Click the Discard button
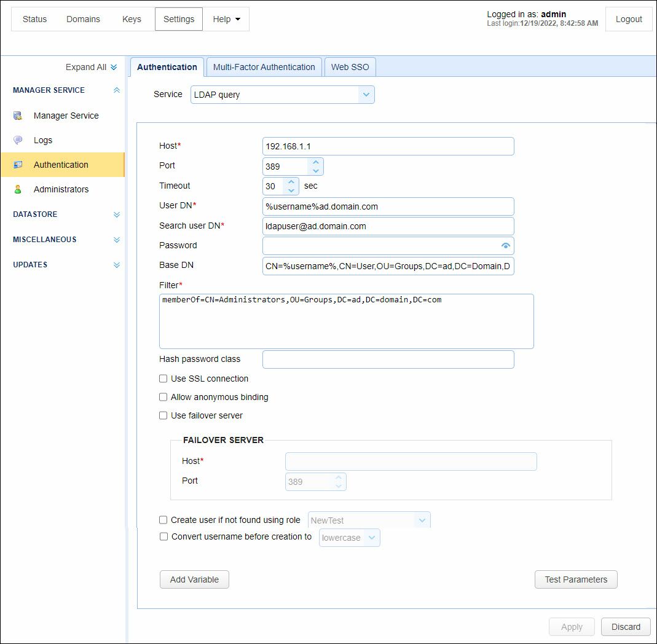Screen dimensions: 657x644 point(626,627)
